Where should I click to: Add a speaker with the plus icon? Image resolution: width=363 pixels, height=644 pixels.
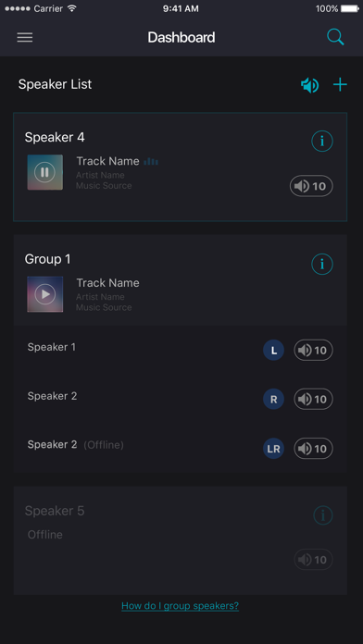click(x=340, y=85)
